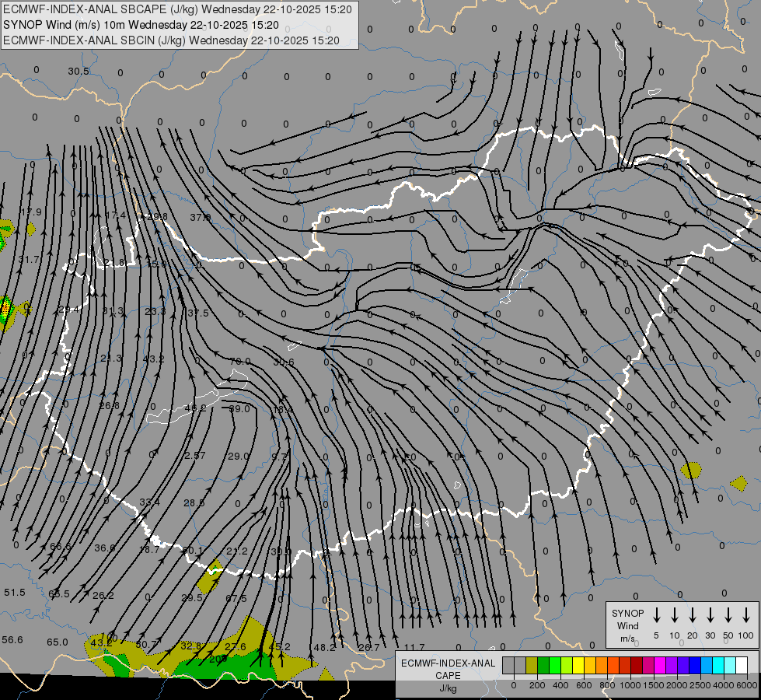This screenshot has height=700, width=761.
Task: Select the SBCAPE title line at top
Action: point(177,9)
